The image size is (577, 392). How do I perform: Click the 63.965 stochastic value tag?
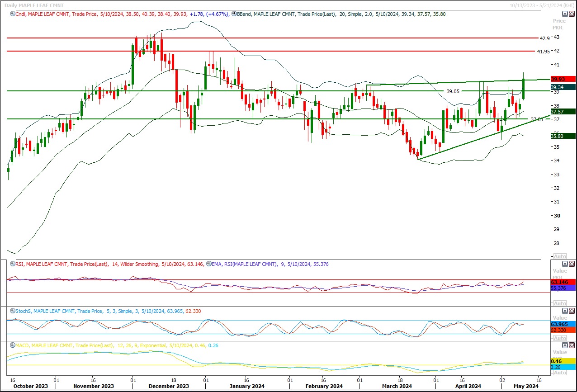click(x=563, y=324)
